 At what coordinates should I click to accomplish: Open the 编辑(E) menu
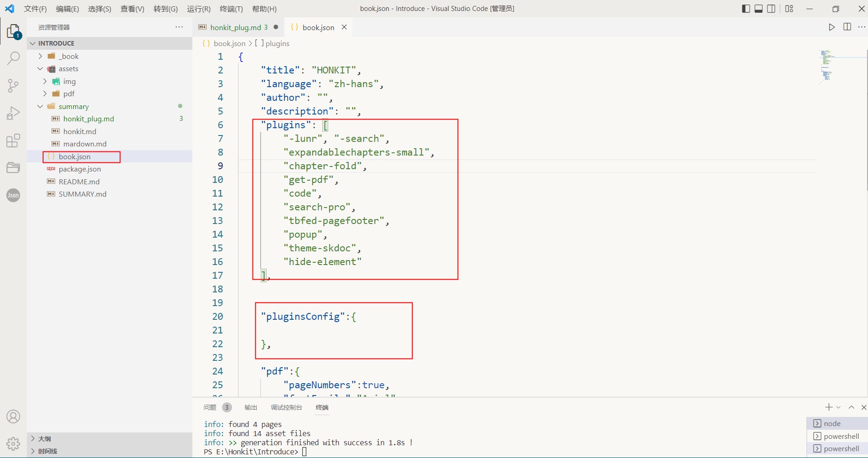(67, 9)
